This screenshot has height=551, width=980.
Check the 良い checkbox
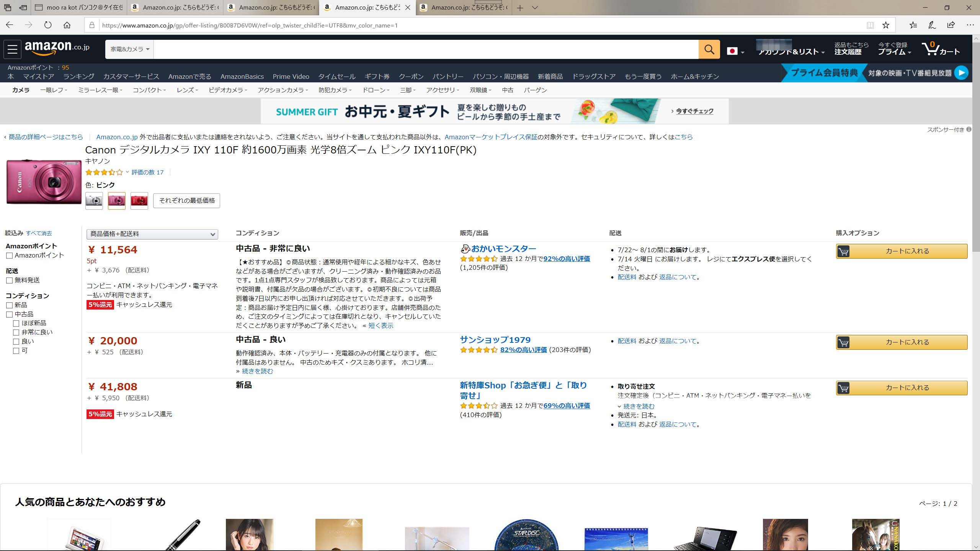pos(16,342)
